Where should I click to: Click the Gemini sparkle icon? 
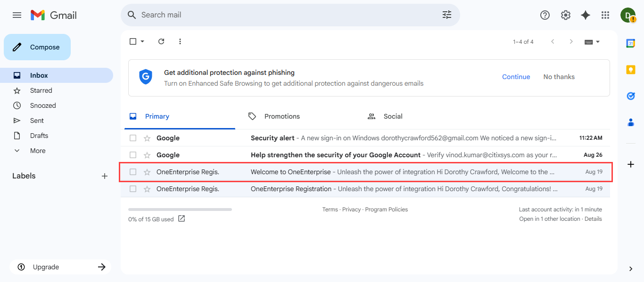pos(586,15)
